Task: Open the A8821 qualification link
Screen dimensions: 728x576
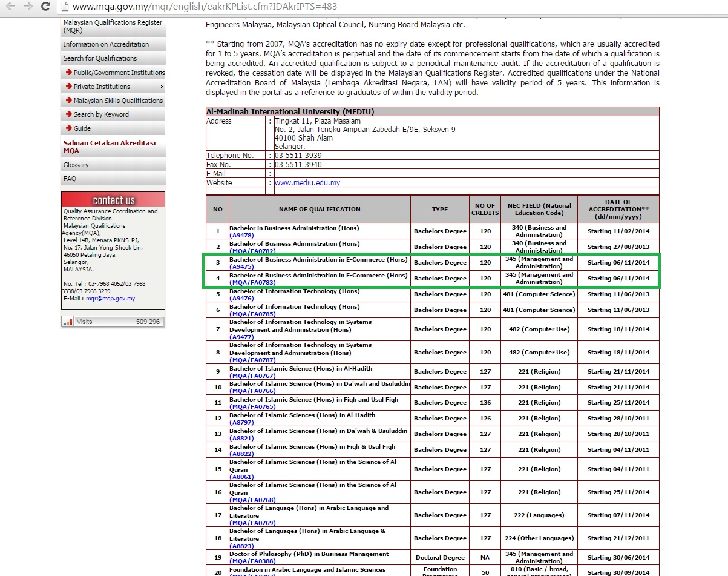Action: click(x=241, y=438)
